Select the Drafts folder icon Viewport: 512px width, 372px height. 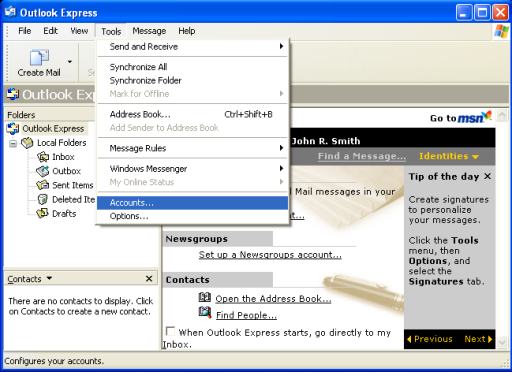(x=43, y=213)
